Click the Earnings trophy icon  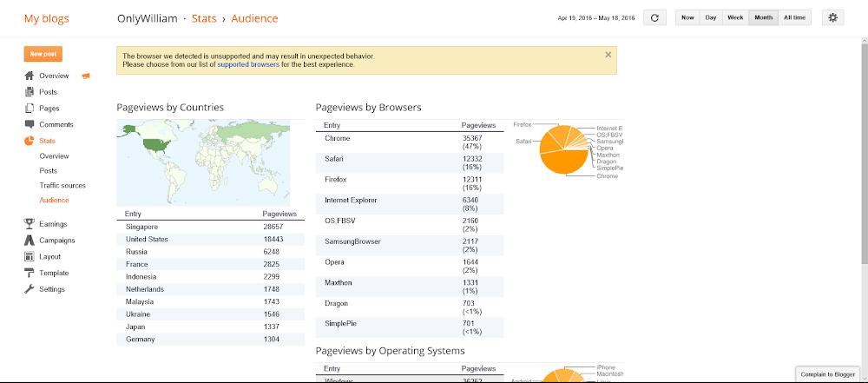(x=30, y=224)
